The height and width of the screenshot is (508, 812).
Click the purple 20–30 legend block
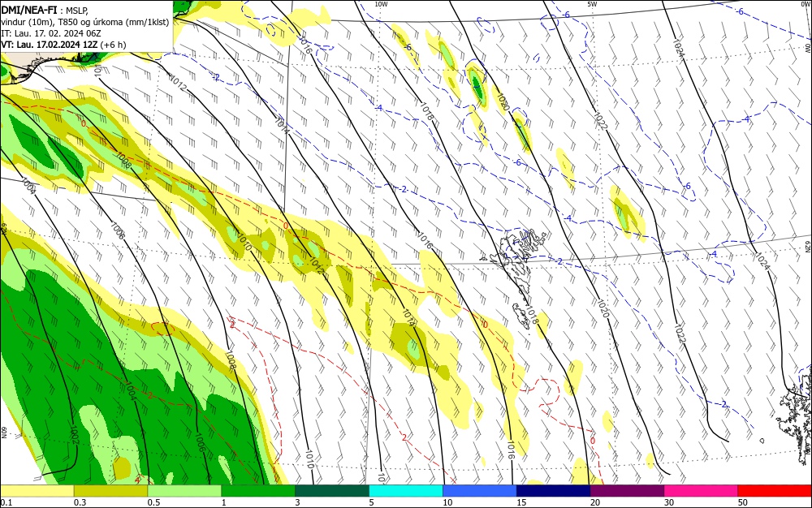[627, 491]
